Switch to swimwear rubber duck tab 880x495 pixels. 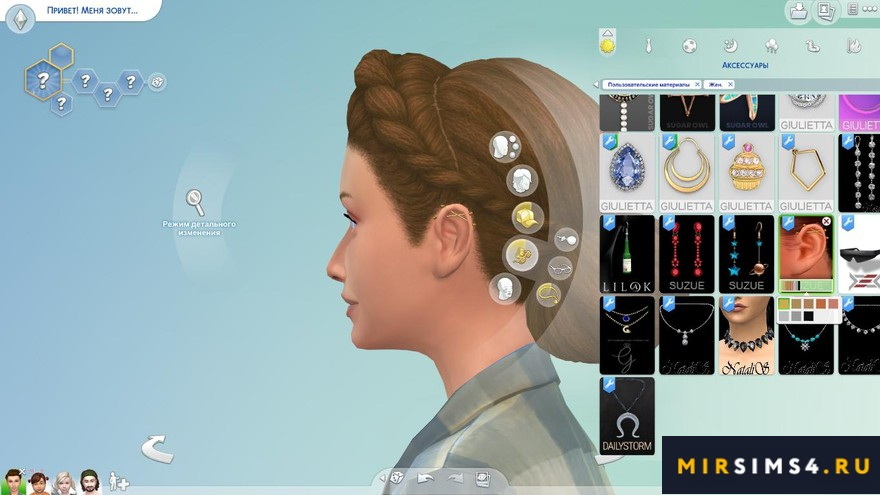(813, 46)
